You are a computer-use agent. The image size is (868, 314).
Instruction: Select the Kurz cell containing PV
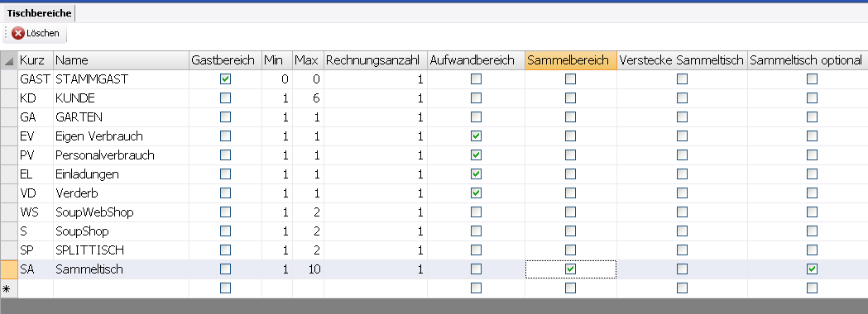pos(36,155)
